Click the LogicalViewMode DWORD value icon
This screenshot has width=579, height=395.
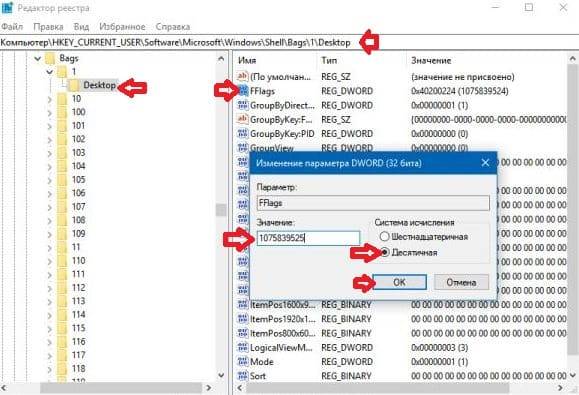click(242, 347)
